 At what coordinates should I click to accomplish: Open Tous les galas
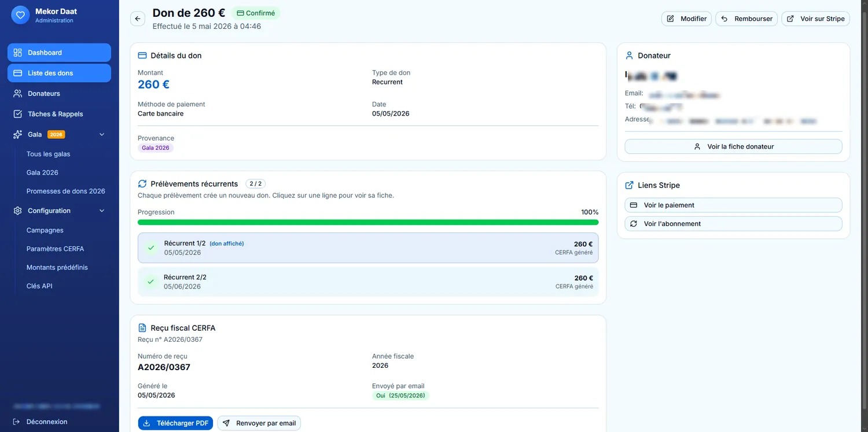tap(48, 154)
